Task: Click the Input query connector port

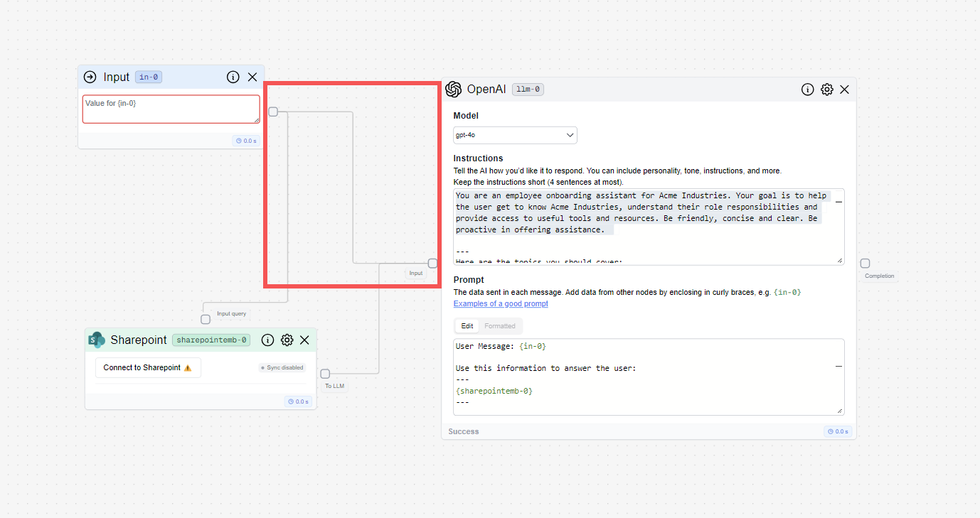Action: pyautogui.click(x=206, y=320)
